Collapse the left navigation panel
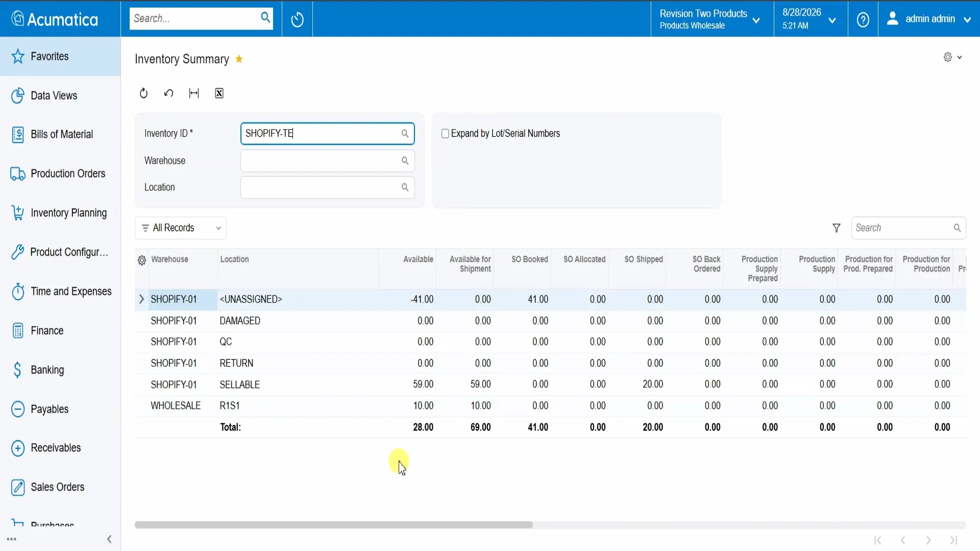The height and width of the screenshot is (551, 980). pos(109,539)
